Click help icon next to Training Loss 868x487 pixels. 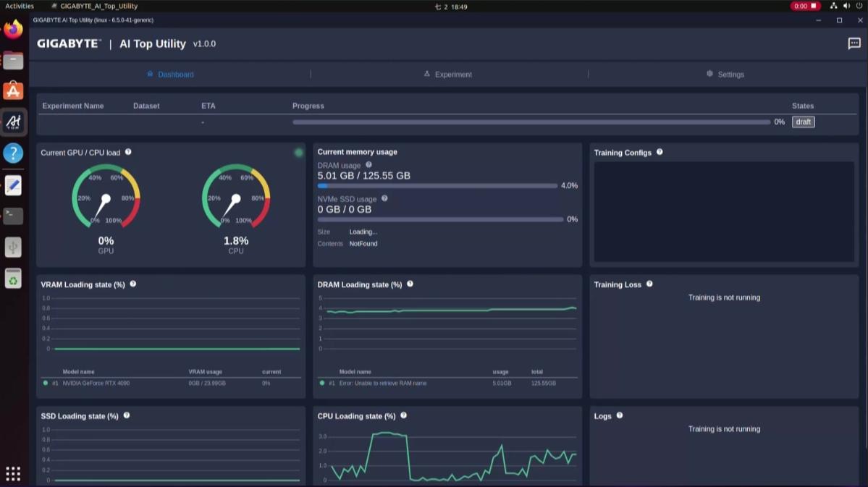tap(649, 284)
